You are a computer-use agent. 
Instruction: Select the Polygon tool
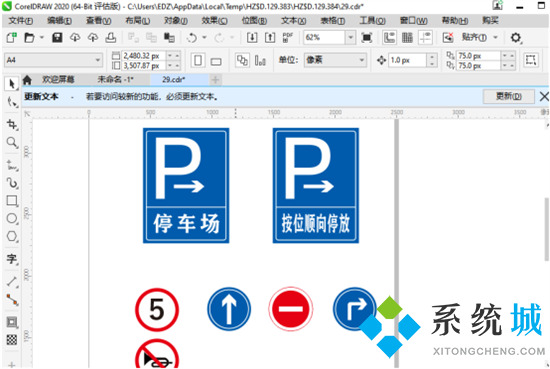[x=12, y=236]
